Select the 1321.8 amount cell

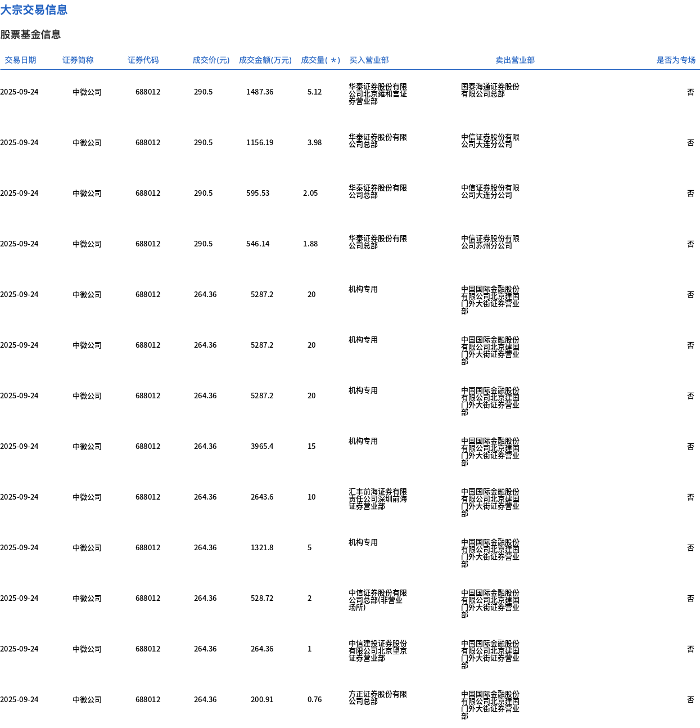pyautogui.click(x=262, y=547)
